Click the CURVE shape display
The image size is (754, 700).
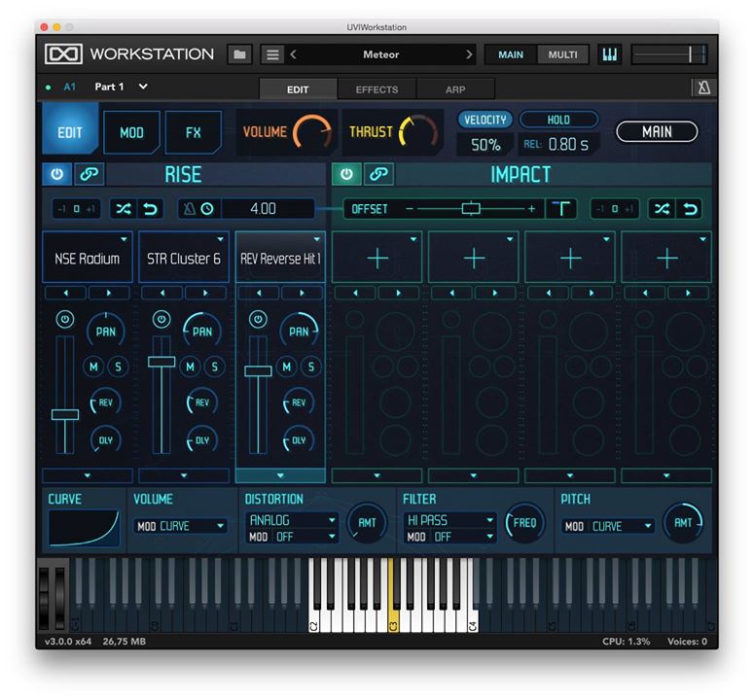click(84, 528)
